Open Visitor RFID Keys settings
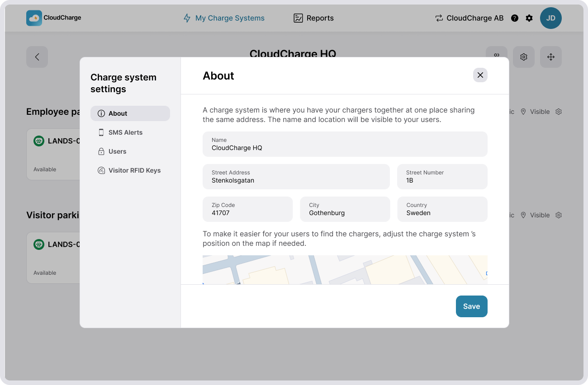Image resolution: width=588 pixels, height=385 pixels. pyautogui.click(x=130, y=170)
